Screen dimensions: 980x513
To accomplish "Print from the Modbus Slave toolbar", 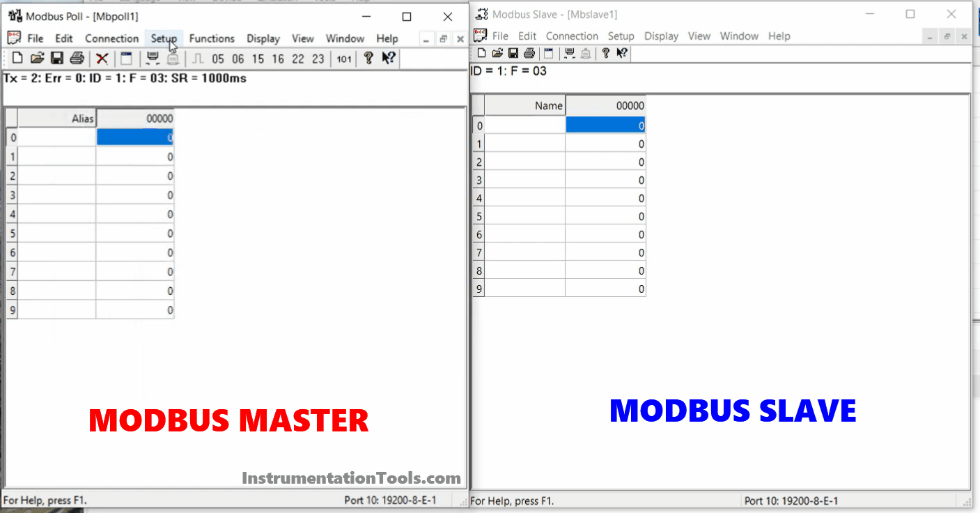I will [529, 53].
